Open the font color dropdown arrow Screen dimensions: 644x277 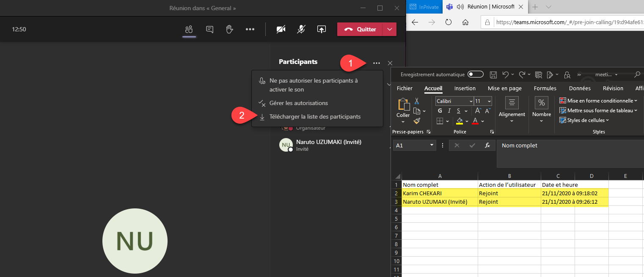point(483,121)
